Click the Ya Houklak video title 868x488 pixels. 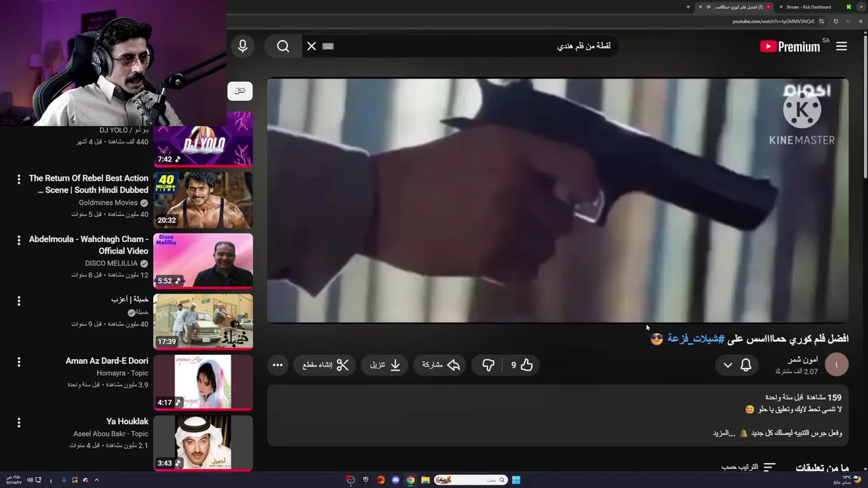[x=127, y=422]
